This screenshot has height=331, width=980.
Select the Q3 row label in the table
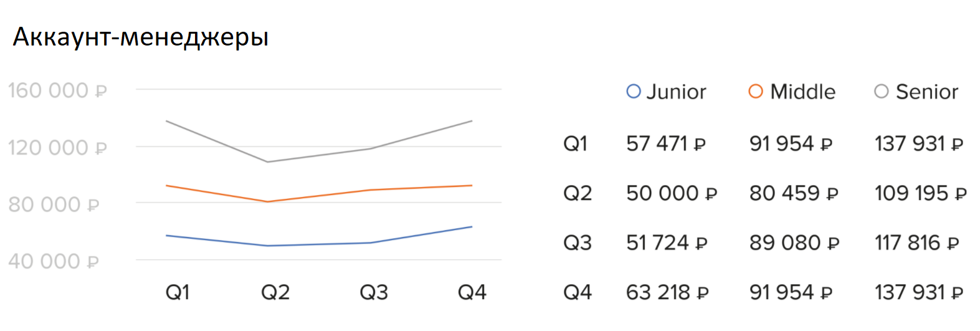pos(577,242)
